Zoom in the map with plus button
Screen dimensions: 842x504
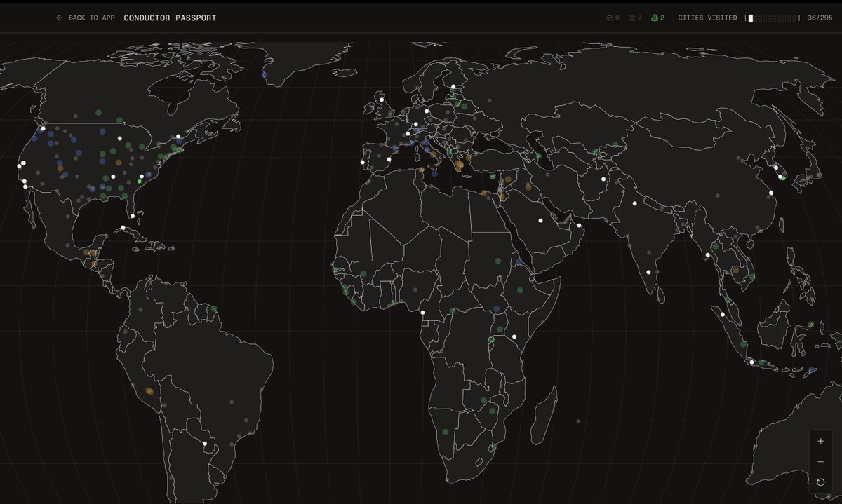click(x=820, y=442)
